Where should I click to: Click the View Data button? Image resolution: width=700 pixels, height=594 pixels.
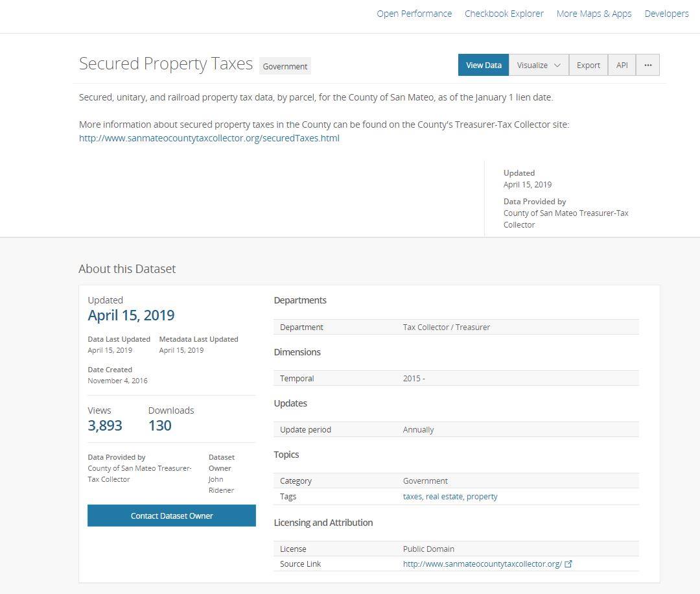pos(484,65)
